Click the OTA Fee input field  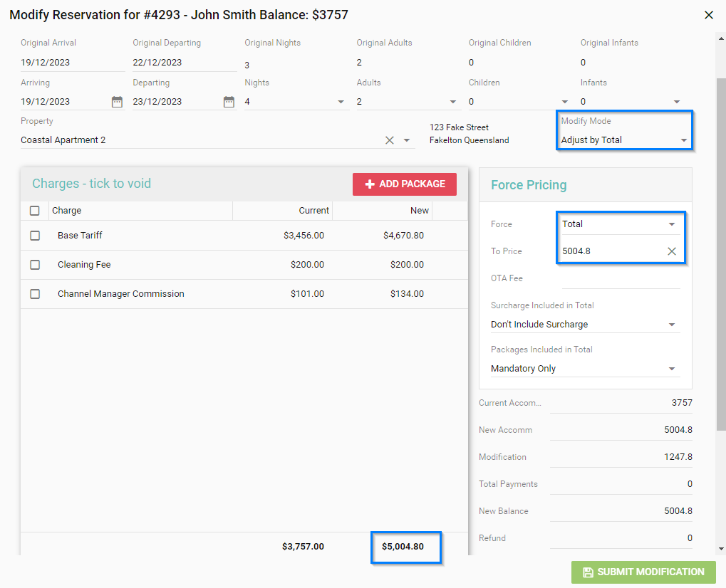click(620, 278)
